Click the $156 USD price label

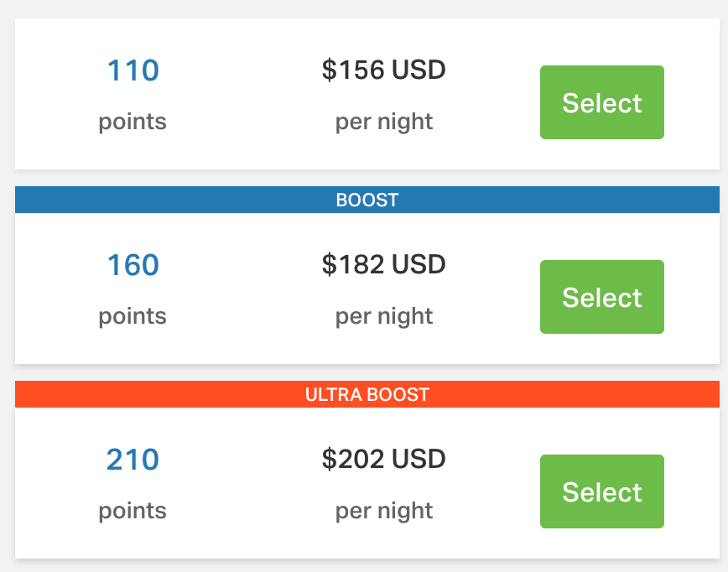tap(383, 70)
